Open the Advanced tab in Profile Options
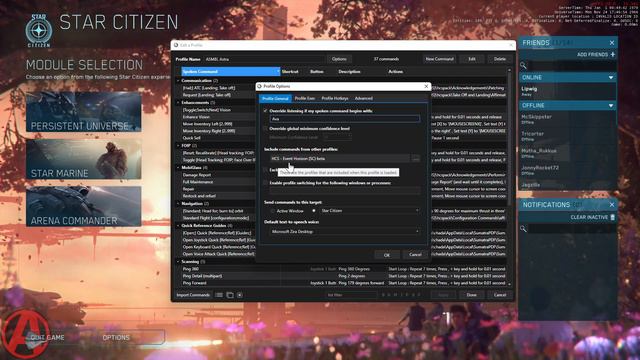 pyautogui.click(x=363, y=98)
